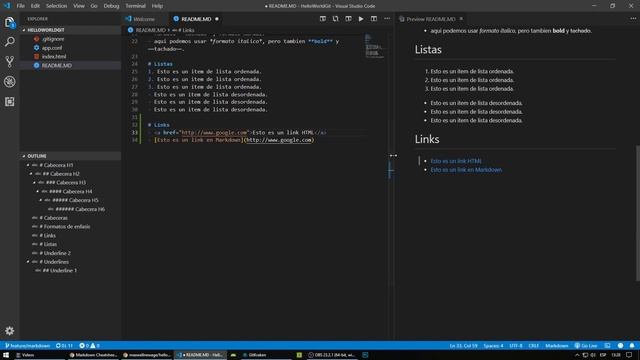The image size is (640, 360).
Task: Click git branch feature/markdown in status bar
Action: 27,346
